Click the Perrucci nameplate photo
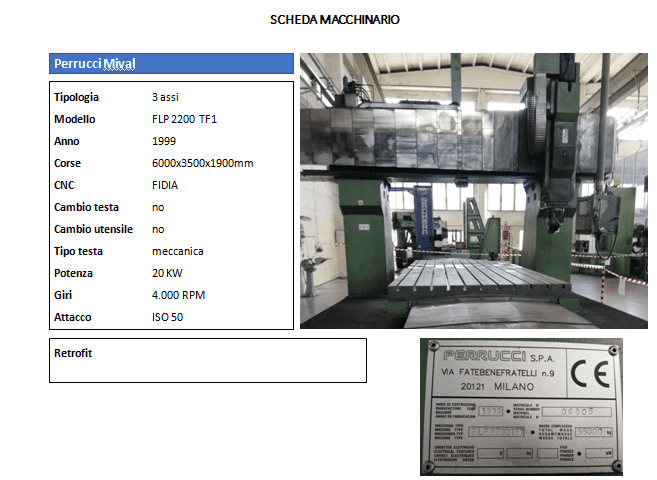Viewport: 657px width, 480px height. tap(521, 407)
